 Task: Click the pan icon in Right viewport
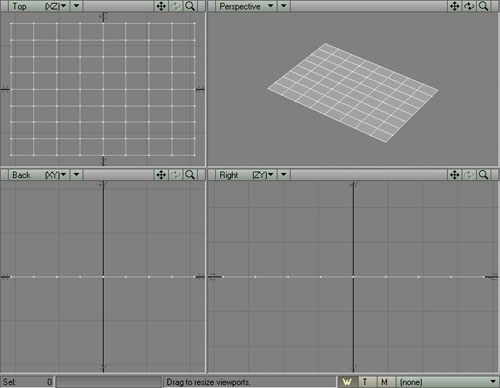pyautogui.click(x=455, y=175)
